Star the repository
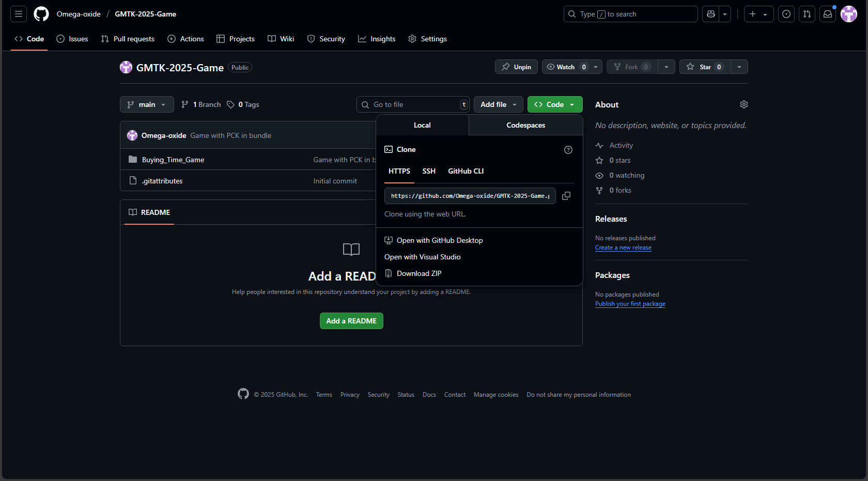The image size is (868, 481). [x=705, y=67]
